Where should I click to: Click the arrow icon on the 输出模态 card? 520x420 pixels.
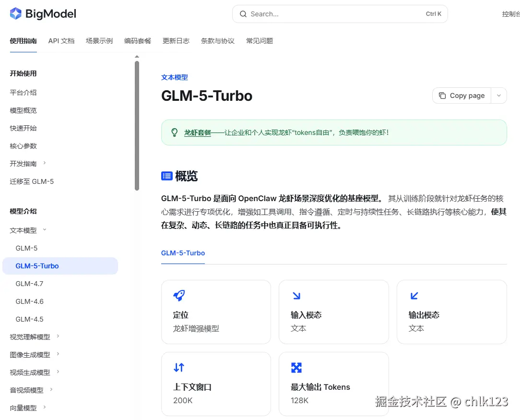coord(415,296)
